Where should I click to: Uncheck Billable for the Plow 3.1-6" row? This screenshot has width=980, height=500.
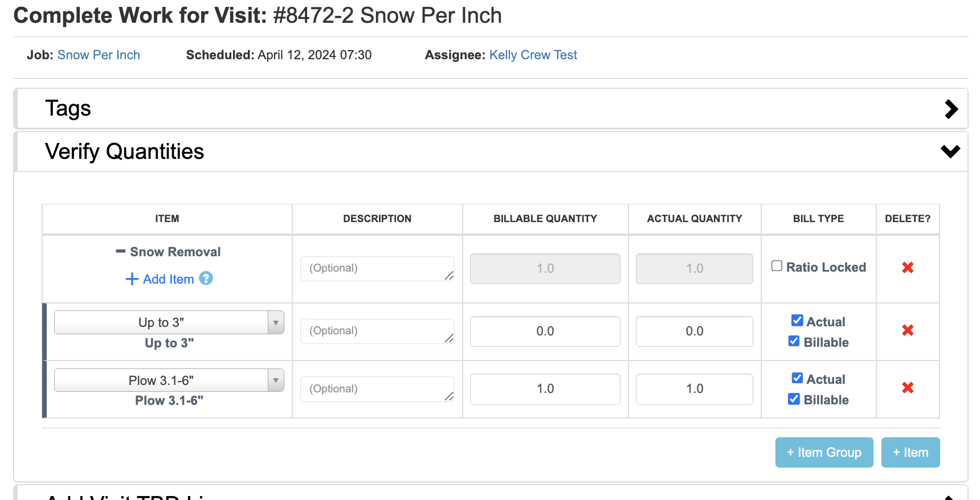coord(794,399)
